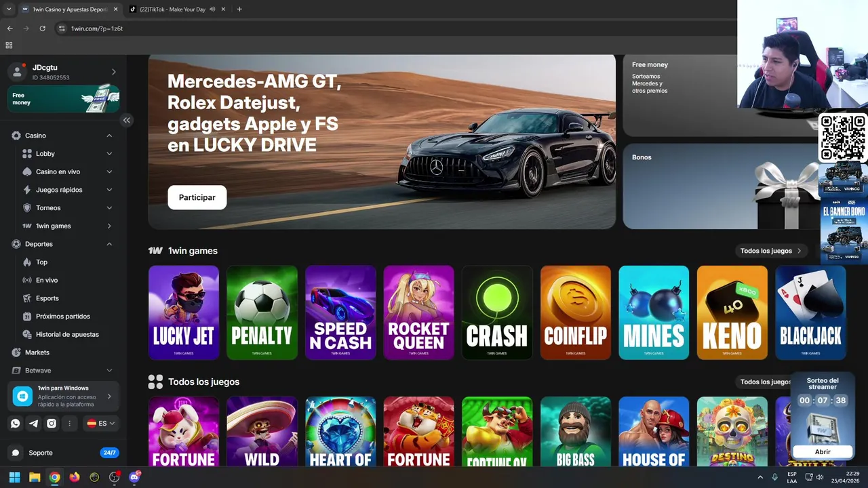Click Todos los juegos in the lower section
868x488 pixels.
tap(766, 382)
